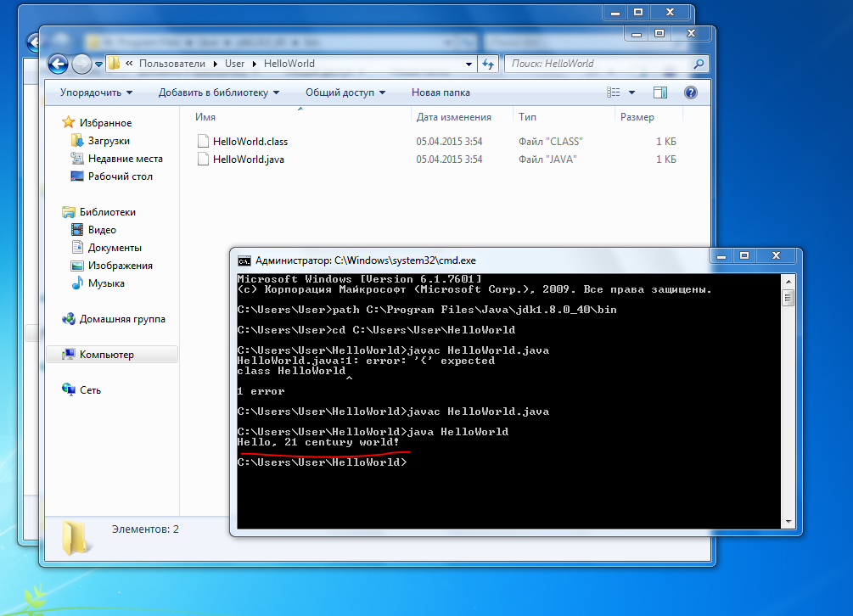
Task: Maximize the cmd.exe window
Action: pyautogui.click(x=744, y=255)
